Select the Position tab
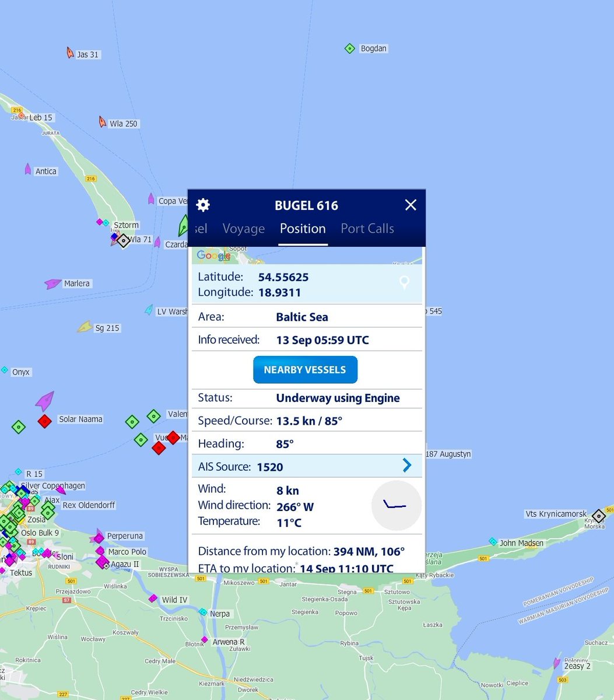 pos(303,229)
